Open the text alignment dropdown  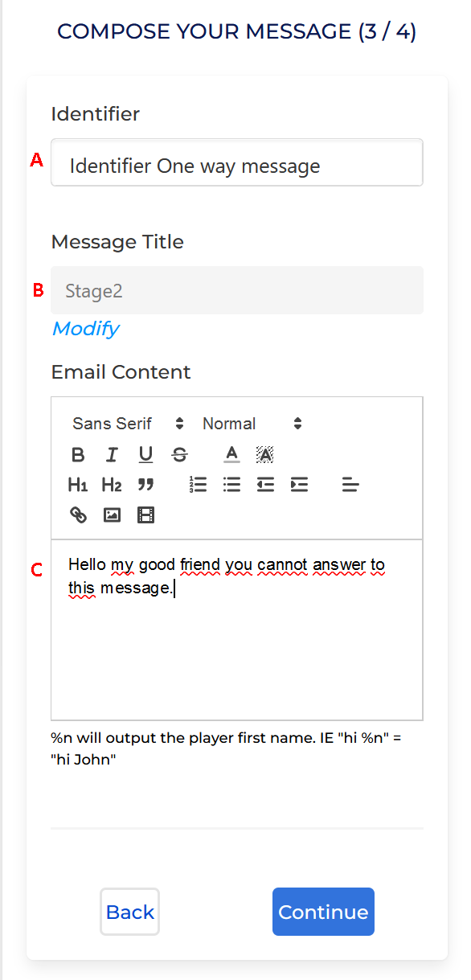click(x=350, y=485)
